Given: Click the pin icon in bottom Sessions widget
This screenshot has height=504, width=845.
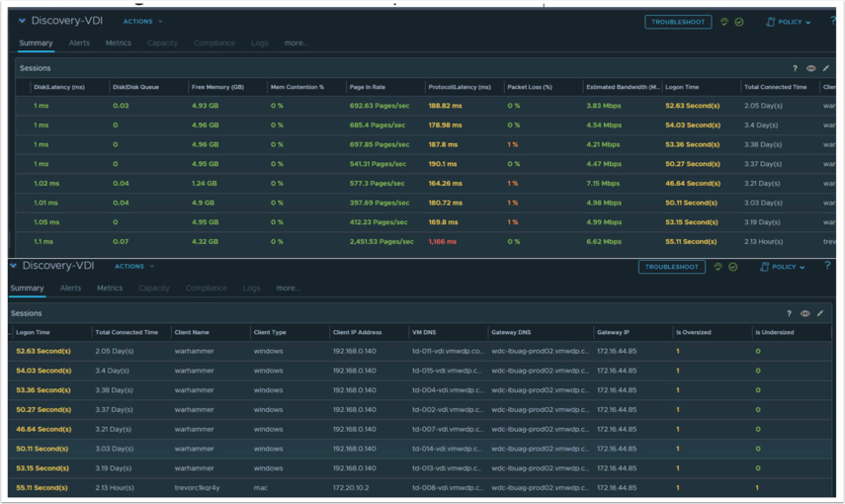Looking at the screenshot, I should pyautogui.click(x=820, y=313).
